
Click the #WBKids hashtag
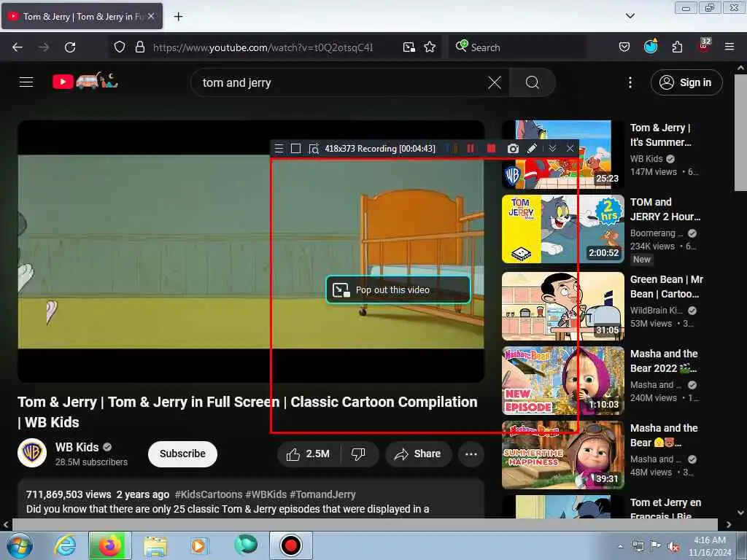coord(266,494)
